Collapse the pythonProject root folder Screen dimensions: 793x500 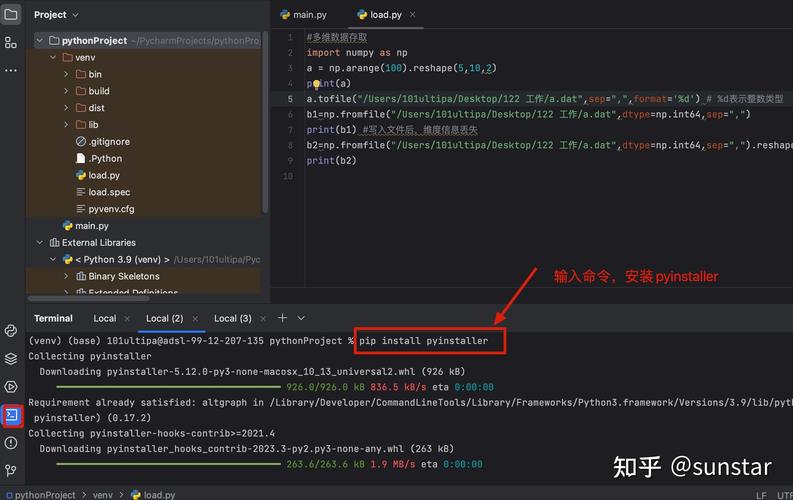(39, 40)
